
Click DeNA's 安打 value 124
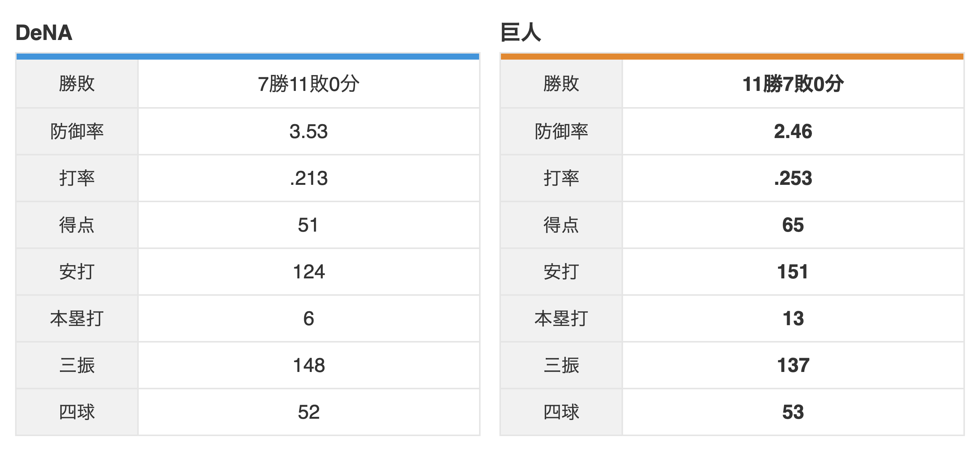pos(309,272)
